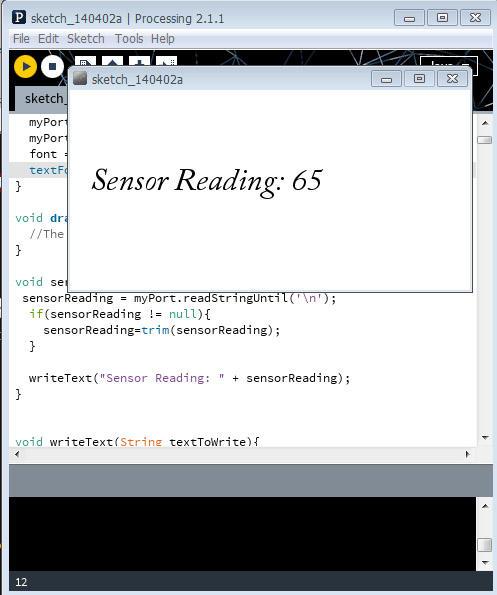Maximize the sketch_140402a output window
497x595 pixels.
pyautogui.click(x=419, y=79)
